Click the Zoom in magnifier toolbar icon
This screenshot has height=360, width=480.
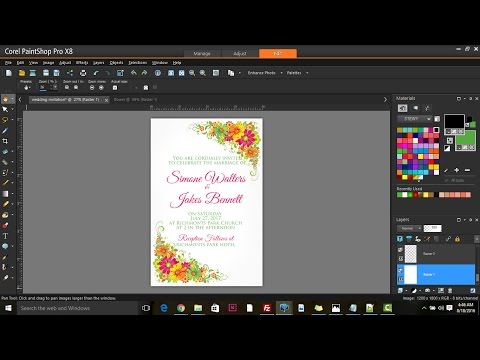click(202, 73)
